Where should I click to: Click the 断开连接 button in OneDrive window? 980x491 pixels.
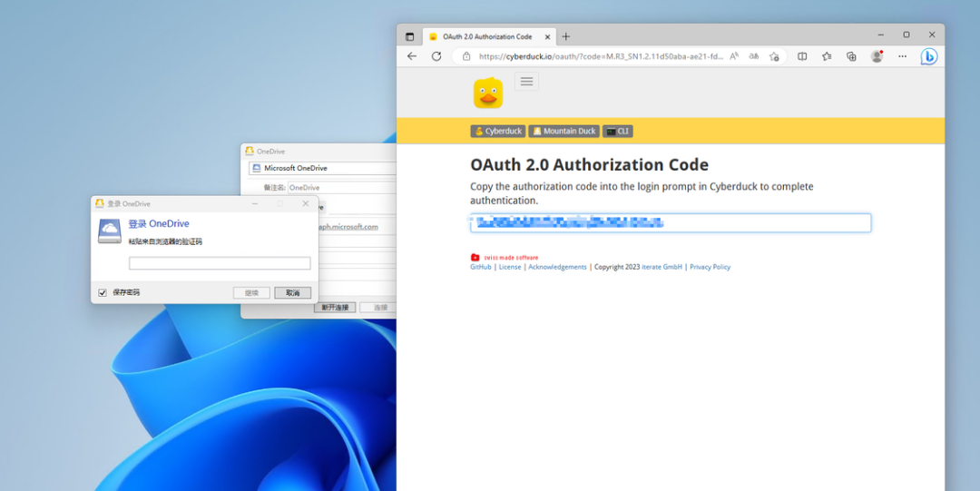(x=335, y=308)
